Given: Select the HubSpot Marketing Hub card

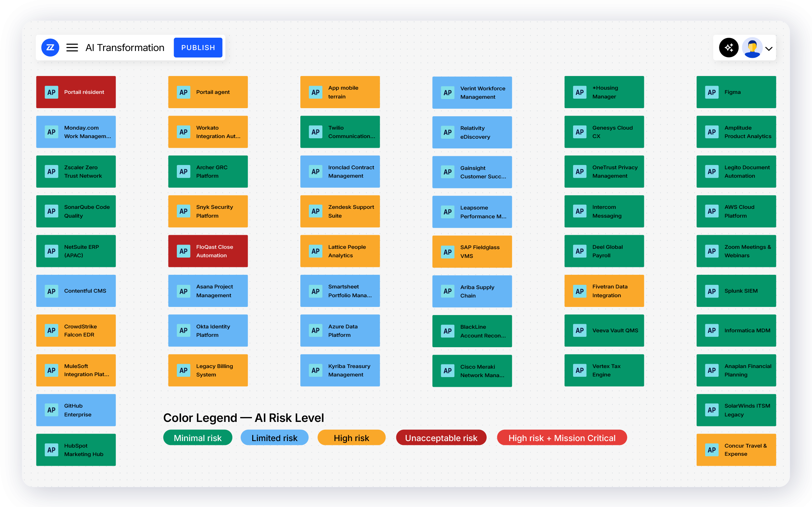Looking at the screenshot, I should [x=76, y=450].
